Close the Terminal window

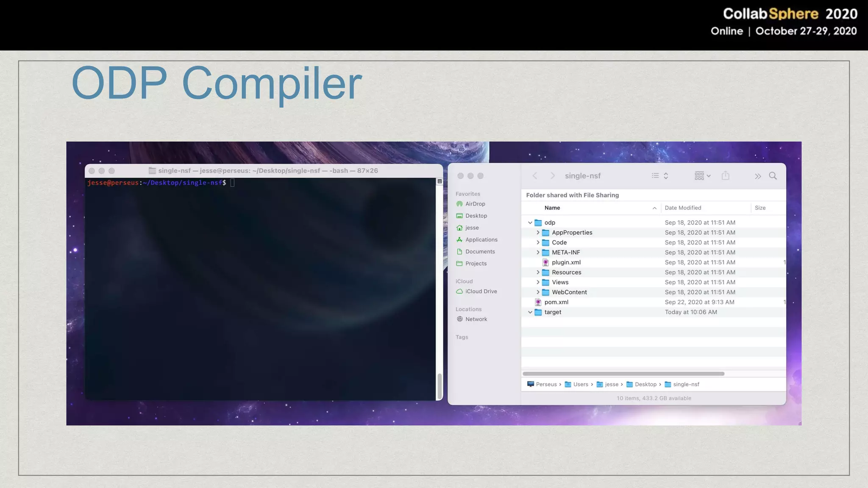[92, 171]
